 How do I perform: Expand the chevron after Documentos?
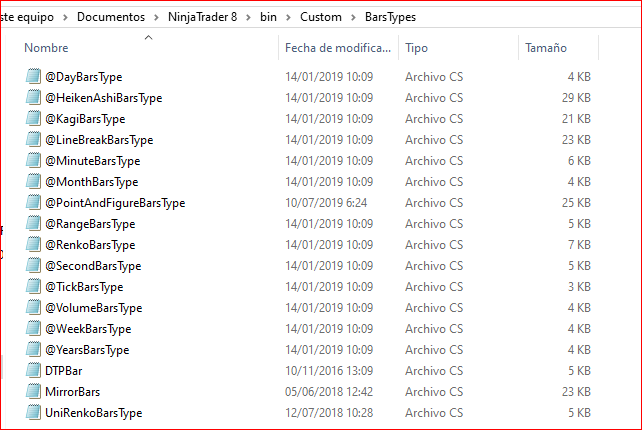click(156, 18)
